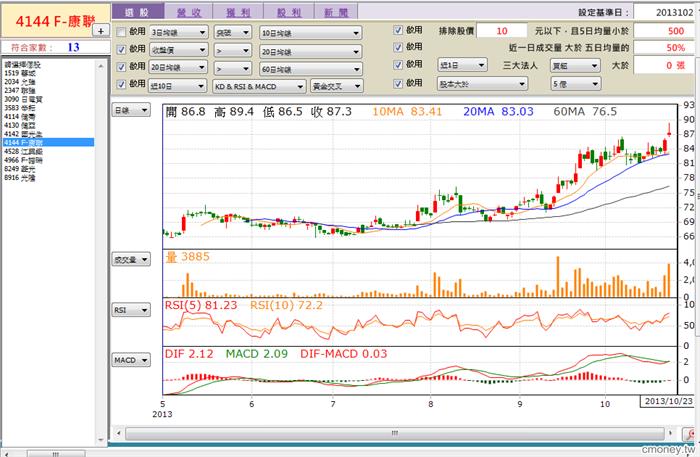Screen dimensions: 700x457
Task: Toggle the 排除股價 condition checkbox
Action: pos(398,30)
